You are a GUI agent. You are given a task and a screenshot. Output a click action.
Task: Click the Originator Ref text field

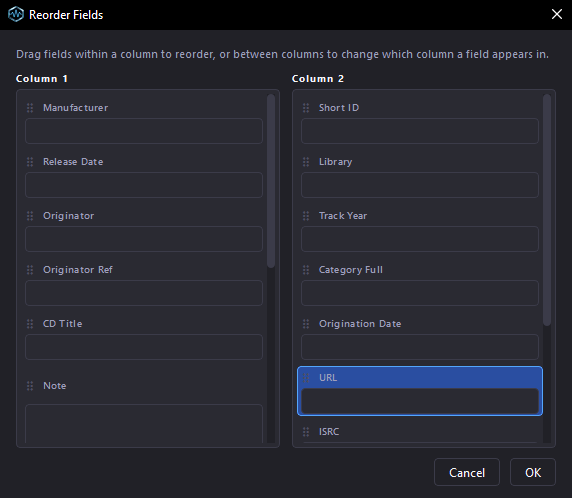click(x=144, y=293)
